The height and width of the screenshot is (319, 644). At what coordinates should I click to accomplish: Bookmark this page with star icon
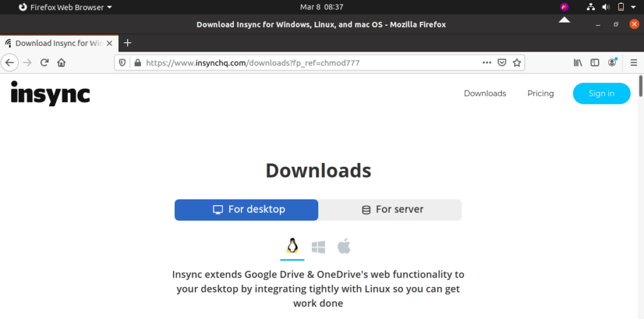(517, 63)
